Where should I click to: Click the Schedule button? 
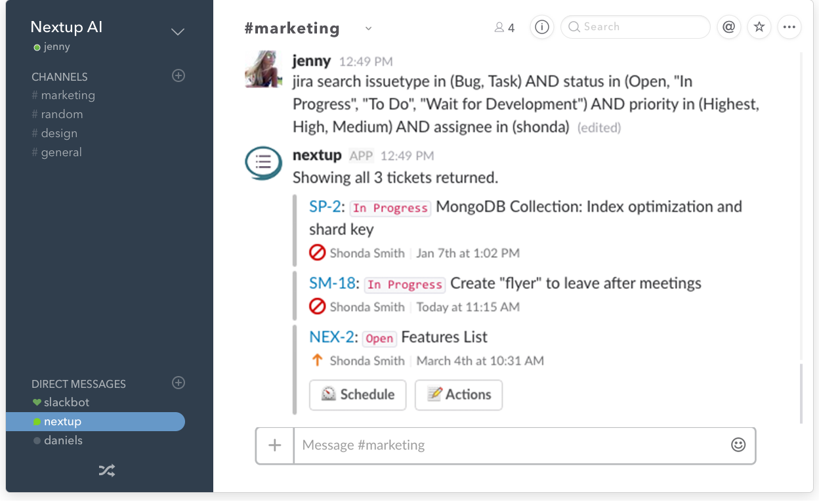(358, 394)
